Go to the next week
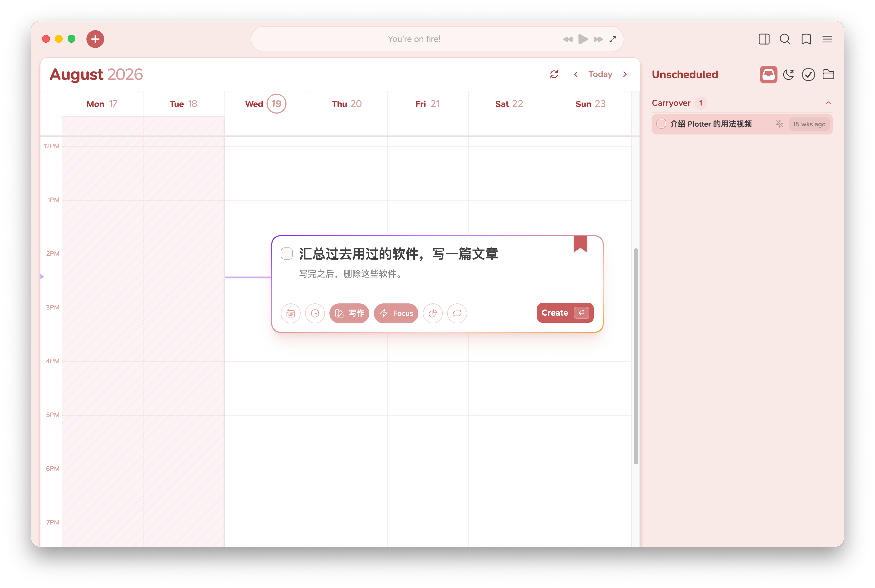This screenshot has height=588, width=875. click(625, 74)
